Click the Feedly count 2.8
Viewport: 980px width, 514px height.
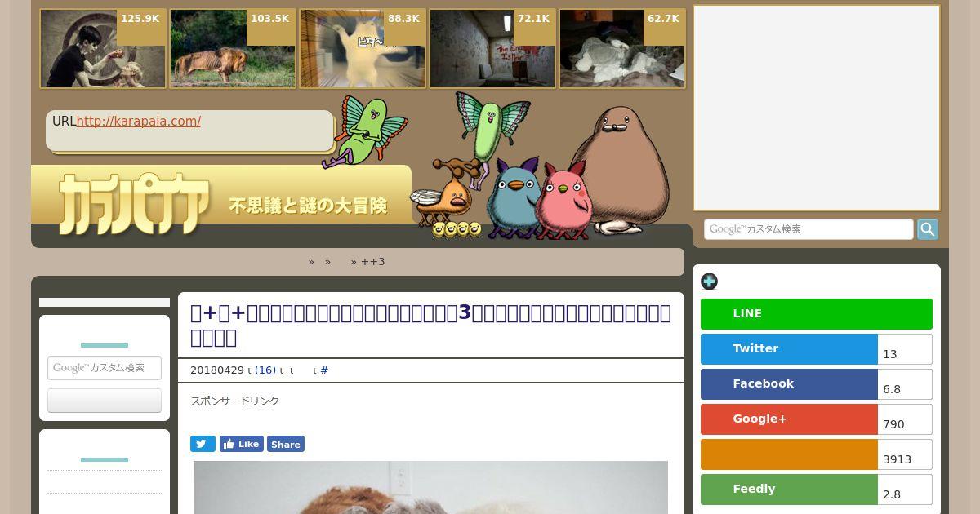pos(905,490)
